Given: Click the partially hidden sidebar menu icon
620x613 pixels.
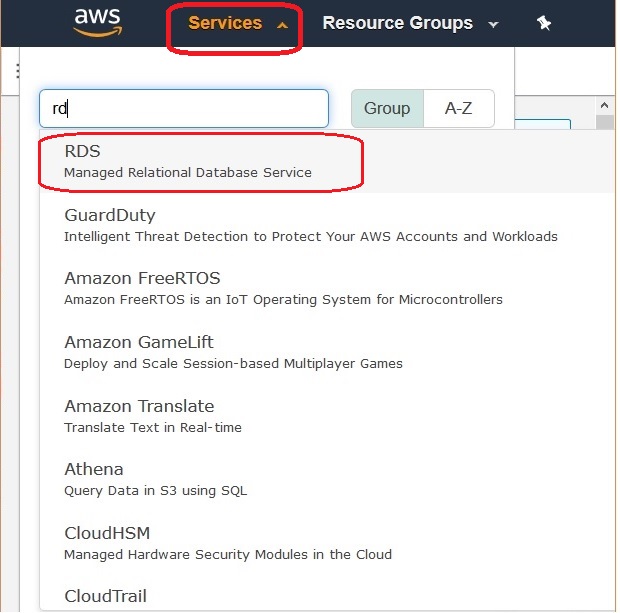Looking at the screenshot, I should click(x=18, y=71).
